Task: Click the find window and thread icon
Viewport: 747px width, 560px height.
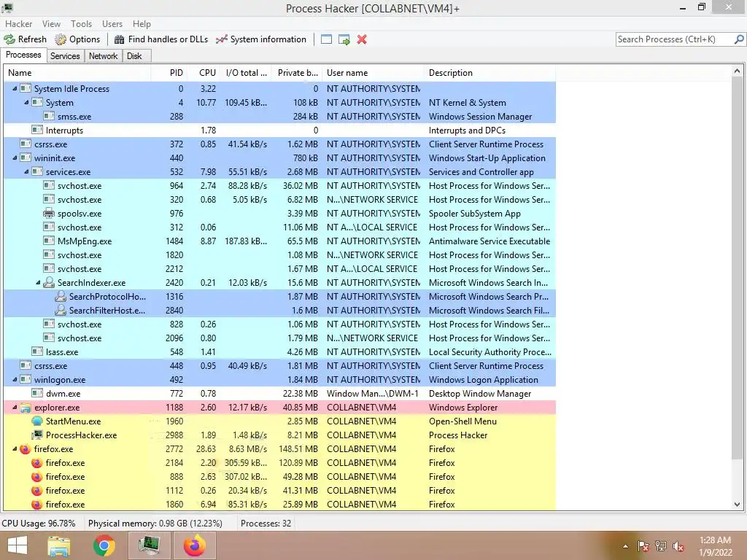Action: click(x=344, y=39)
